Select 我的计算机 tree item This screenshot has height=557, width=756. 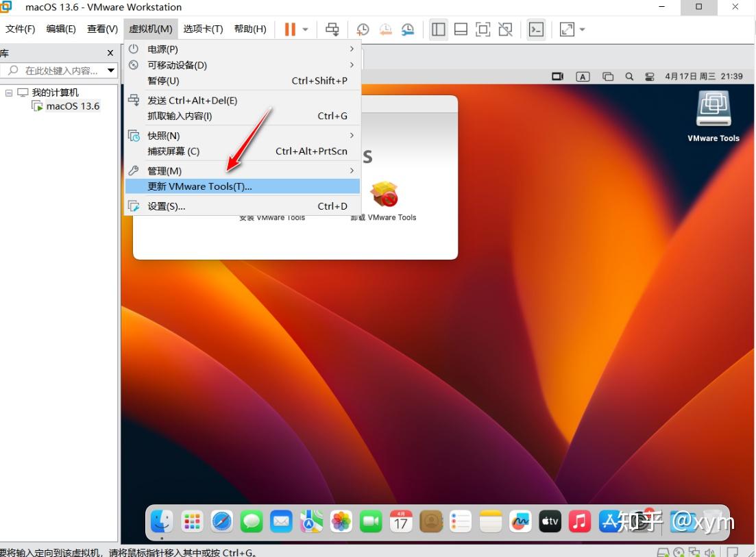point(55,92)
